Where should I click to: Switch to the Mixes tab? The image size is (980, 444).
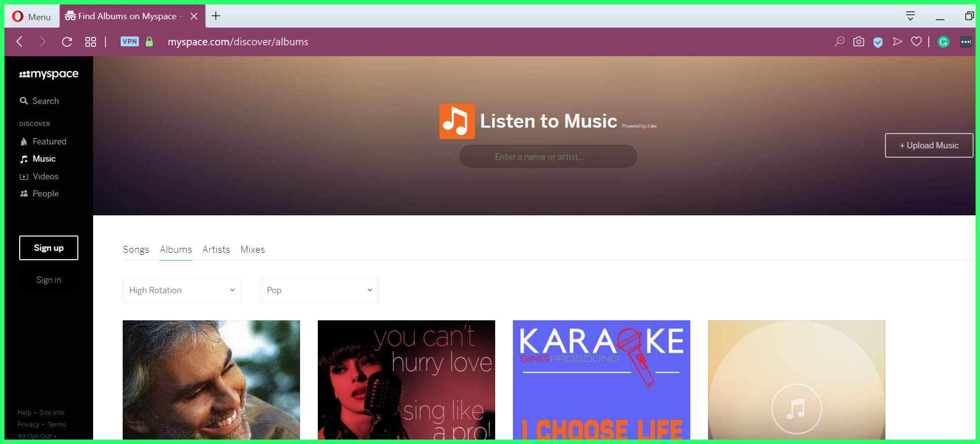tap(253, 249)
